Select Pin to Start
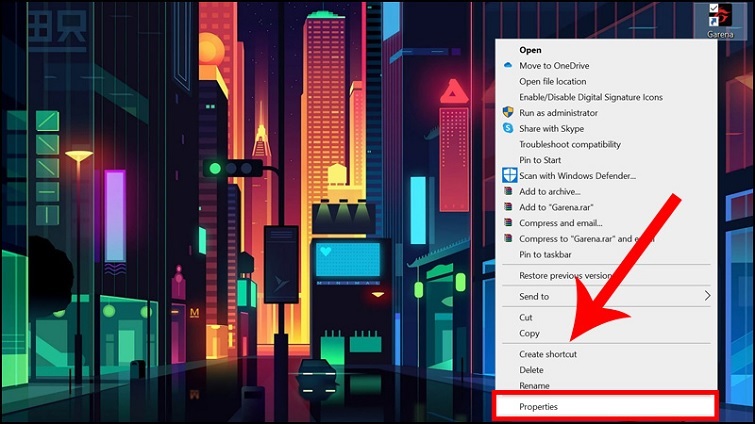 540,160
